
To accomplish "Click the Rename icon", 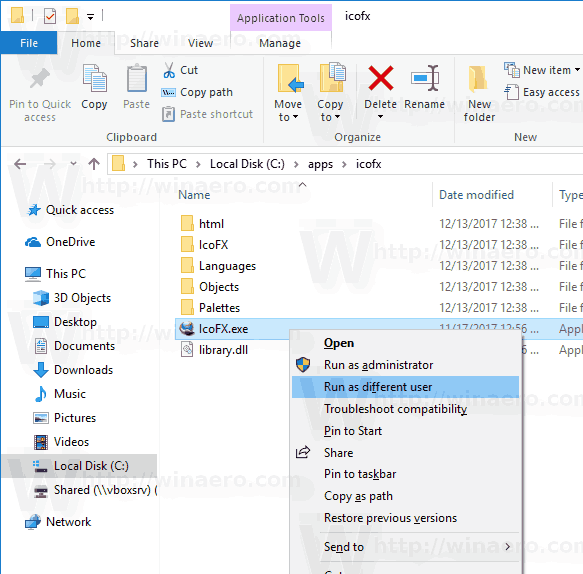I will click(x=425, y=78).
